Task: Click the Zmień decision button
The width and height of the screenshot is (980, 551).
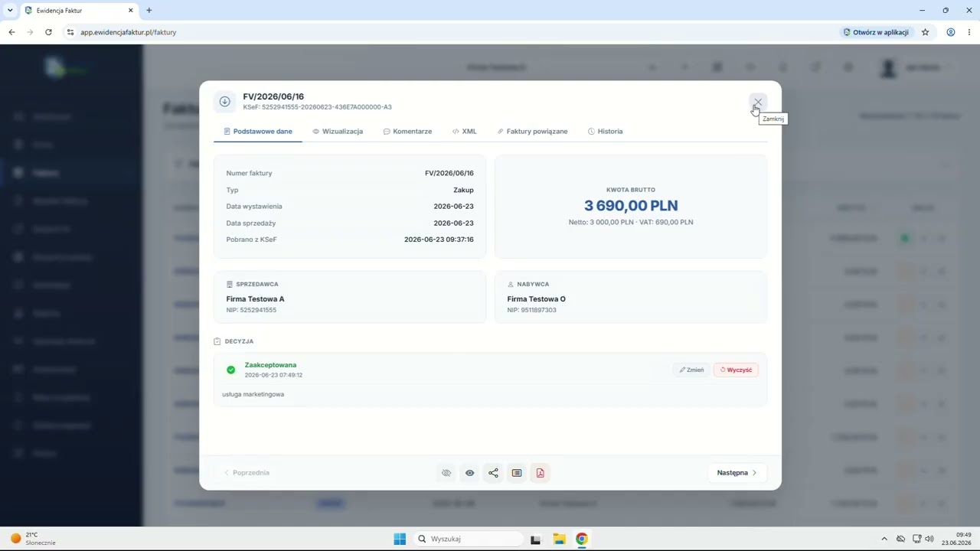Action: tap(691, 370)
